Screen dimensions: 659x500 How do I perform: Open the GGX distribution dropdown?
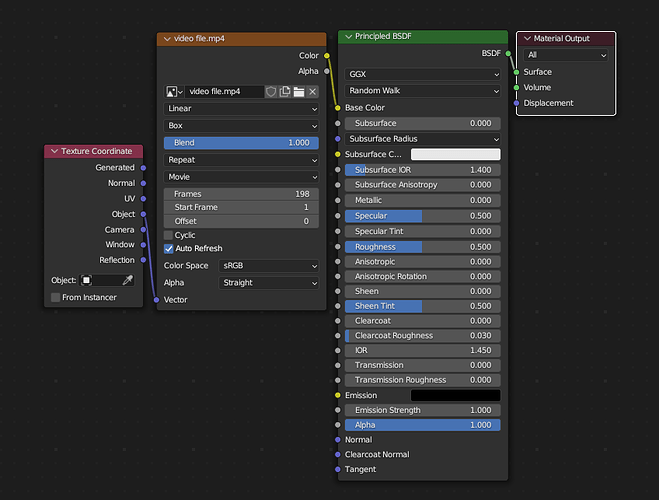(x=423, y=74)
